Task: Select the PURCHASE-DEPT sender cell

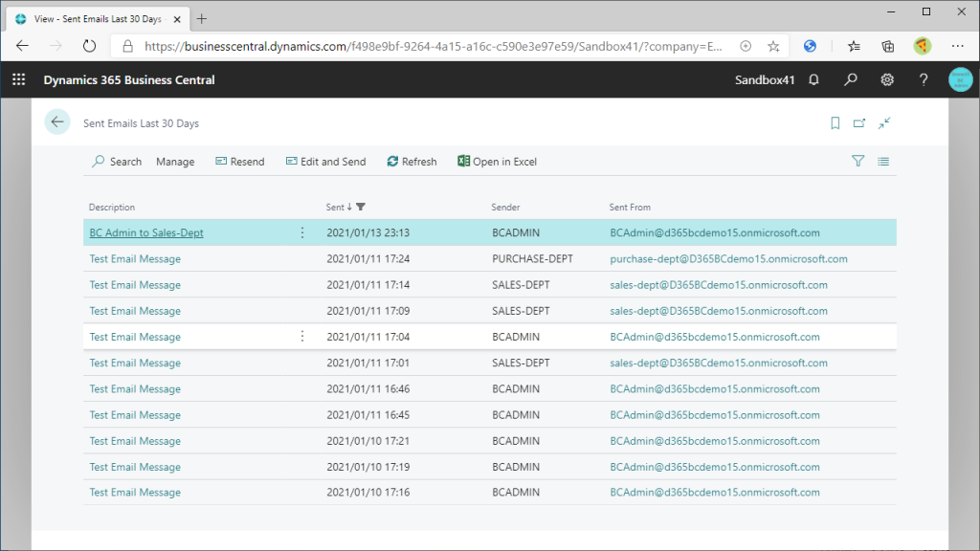Action: (x=532, y=258)
